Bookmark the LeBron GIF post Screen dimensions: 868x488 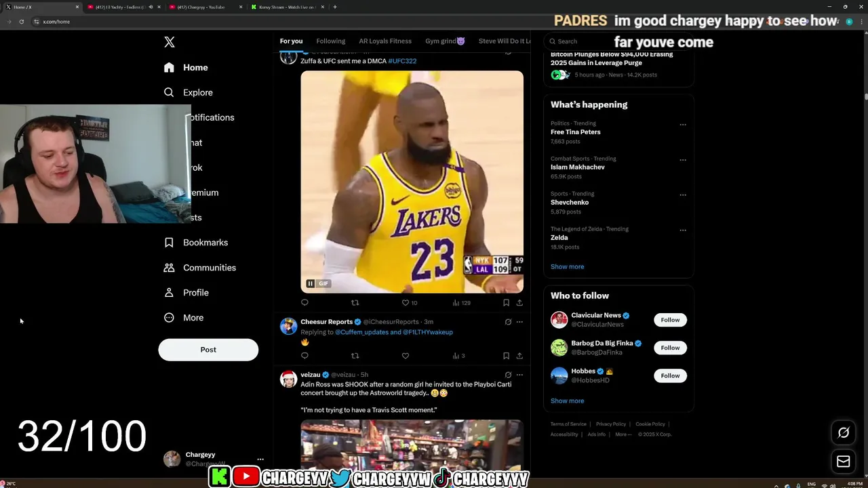[x=506, y=303]
